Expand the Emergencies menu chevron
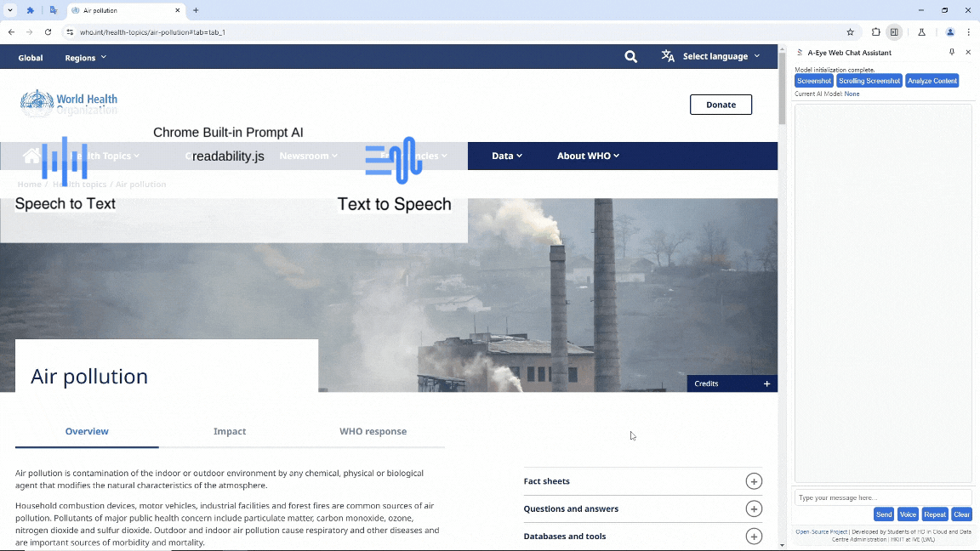 click(444, 156)
